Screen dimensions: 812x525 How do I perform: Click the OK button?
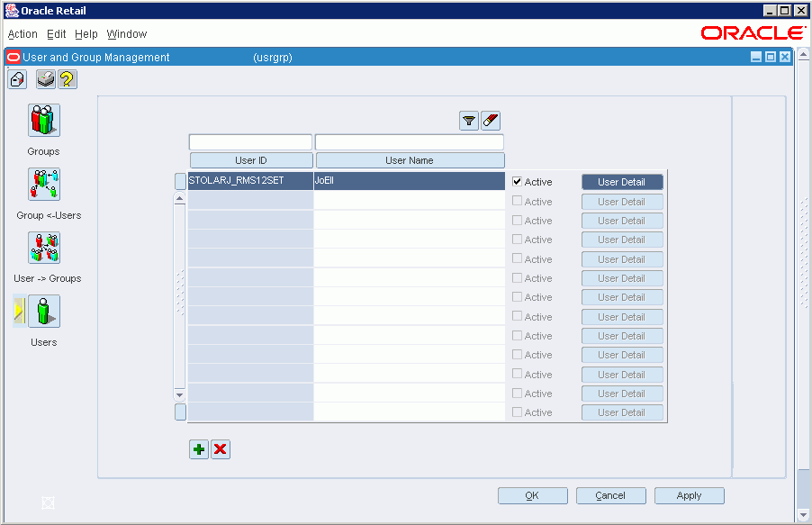(533, 495)
